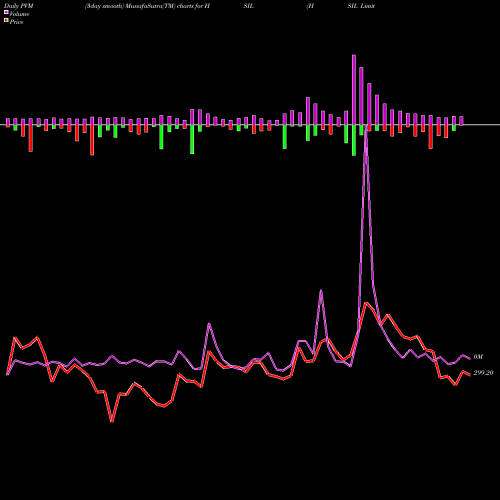The image size is (500, 500).
Task: Click the 'Daily PVM' title text
Action: (x=19, y=6)
